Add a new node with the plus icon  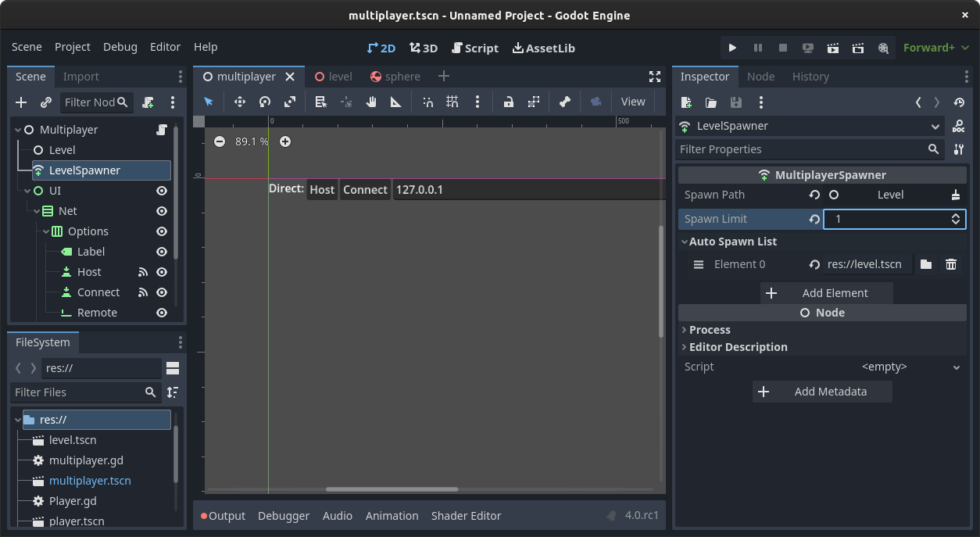tap(20, 102)
